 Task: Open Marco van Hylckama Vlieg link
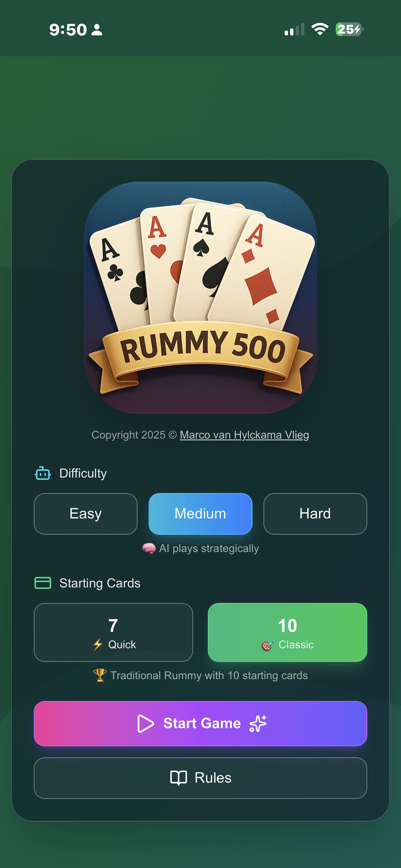click(x=245, y=435)
